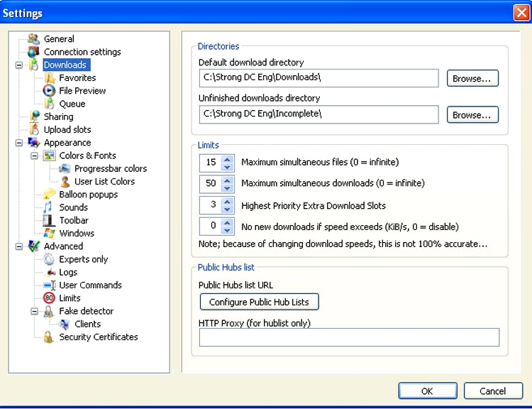
Task: Click the Upload slots icon
Action: click(33, 129)
